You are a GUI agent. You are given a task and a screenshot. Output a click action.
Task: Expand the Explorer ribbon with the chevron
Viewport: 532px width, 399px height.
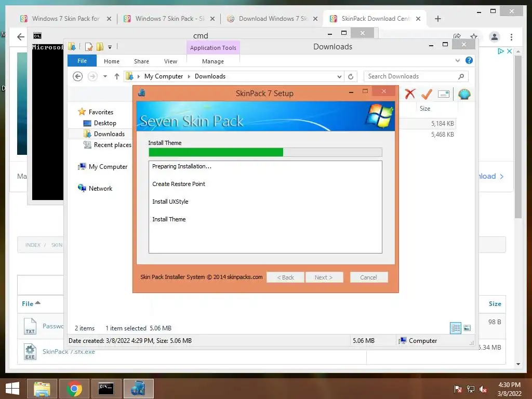(x=457, y=60)
